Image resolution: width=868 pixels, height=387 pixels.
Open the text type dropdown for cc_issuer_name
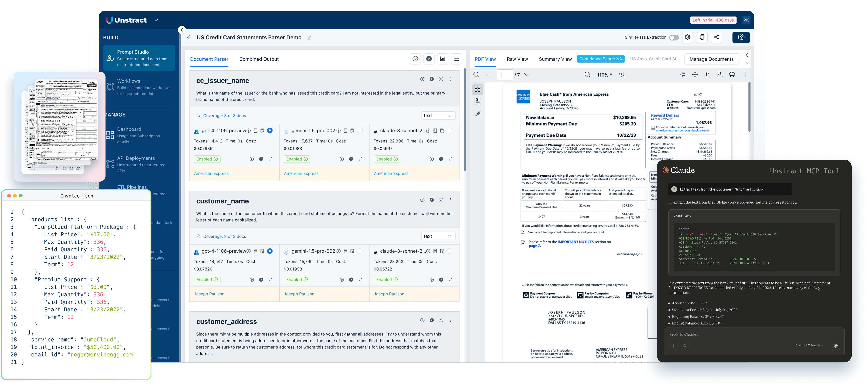438,116
